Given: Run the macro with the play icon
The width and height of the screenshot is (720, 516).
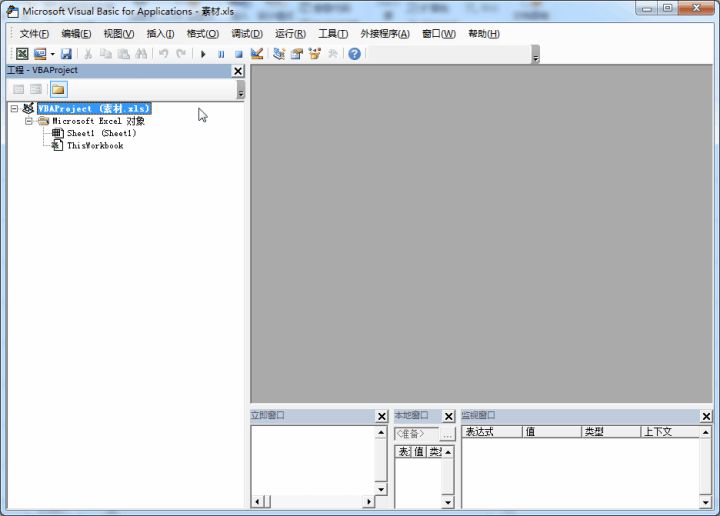Looking at the screenshot, I should pos(203,54).
